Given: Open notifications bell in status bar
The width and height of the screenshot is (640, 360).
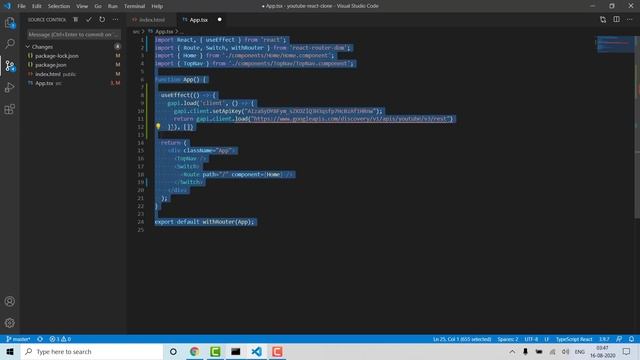Looking at the screenshot, I should click(631, 339).
